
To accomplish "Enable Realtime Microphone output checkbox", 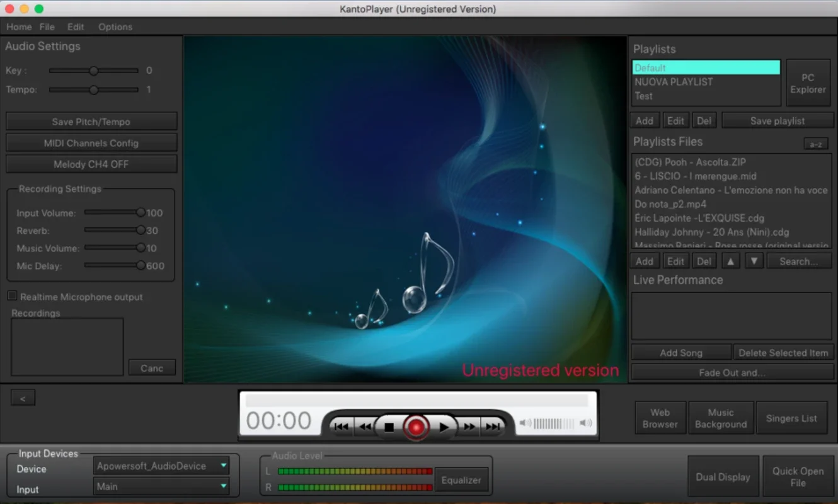I will (x=12, y=296).
